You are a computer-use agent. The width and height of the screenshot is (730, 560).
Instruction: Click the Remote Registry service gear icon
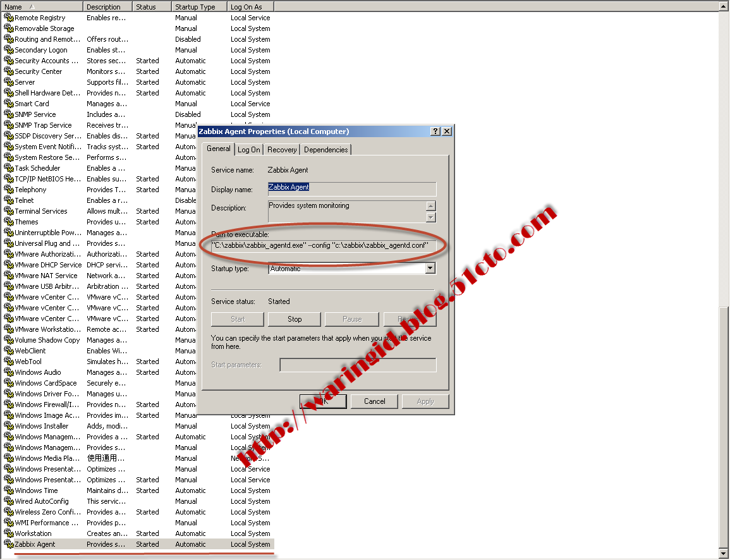[x=8, y=17]
